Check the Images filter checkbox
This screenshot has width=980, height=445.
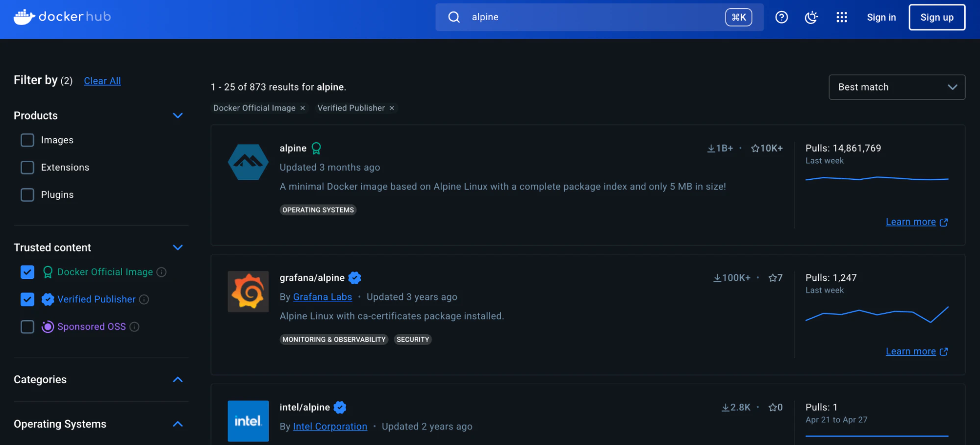(x=27, y=140)
